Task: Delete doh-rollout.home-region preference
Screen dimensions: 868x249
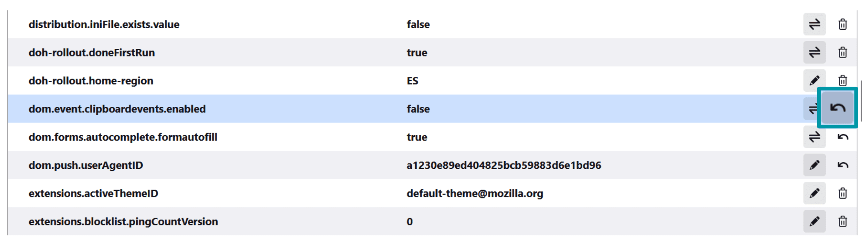Action: point(843,80)
